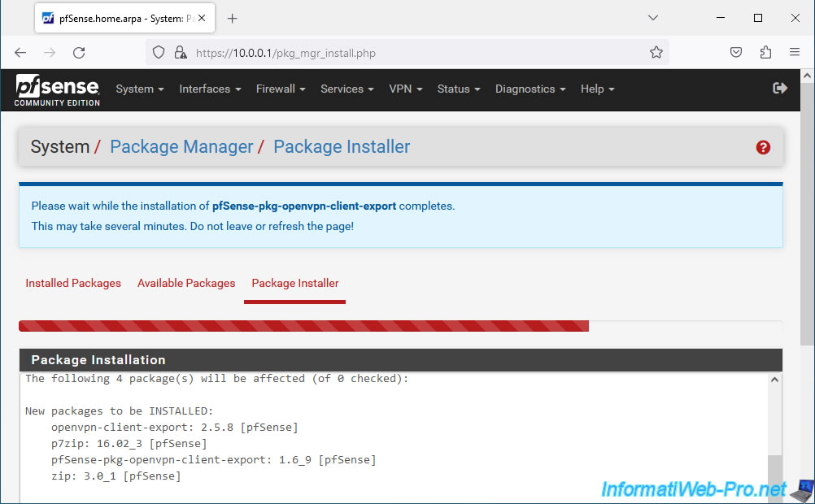
Task: Close the pfSense.home.arpa browser tab
Action: coord(202,18)
